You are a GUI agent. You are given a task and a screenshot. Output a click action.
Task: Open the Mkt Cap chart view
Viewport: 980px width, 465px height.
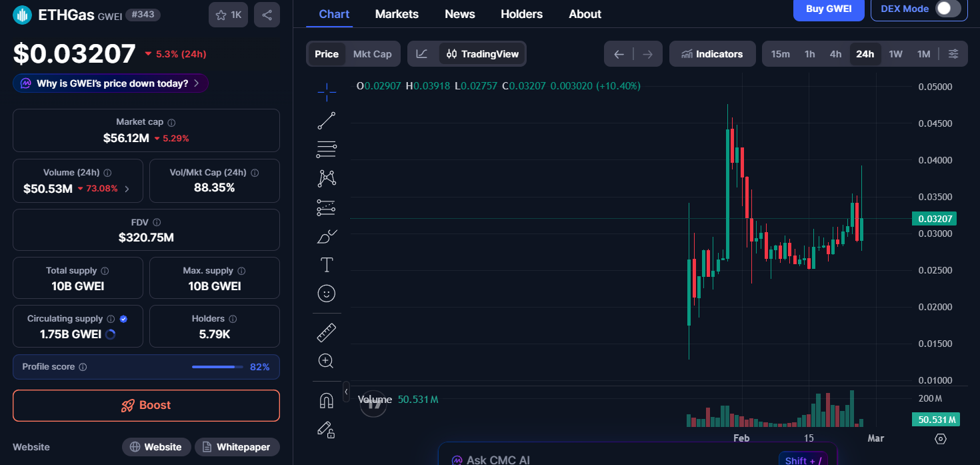pos(373,53)
